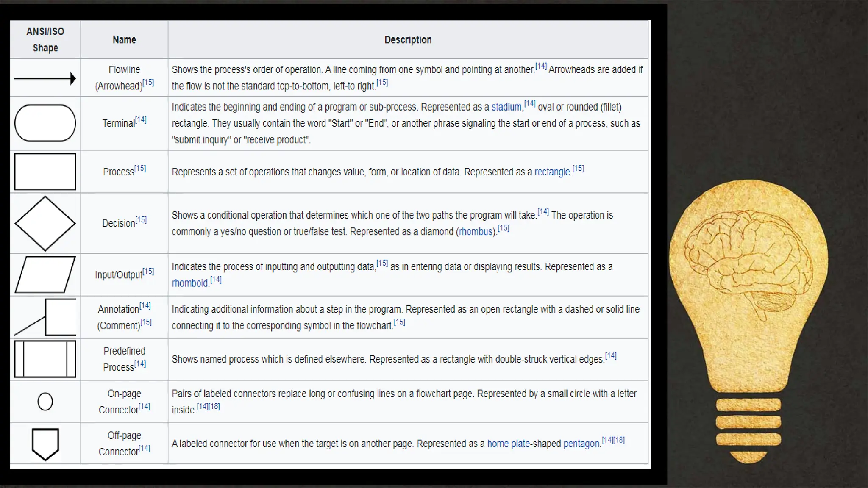The image size is (868, 488).
Task: Click the Name column header
Action: pos(124,40)
